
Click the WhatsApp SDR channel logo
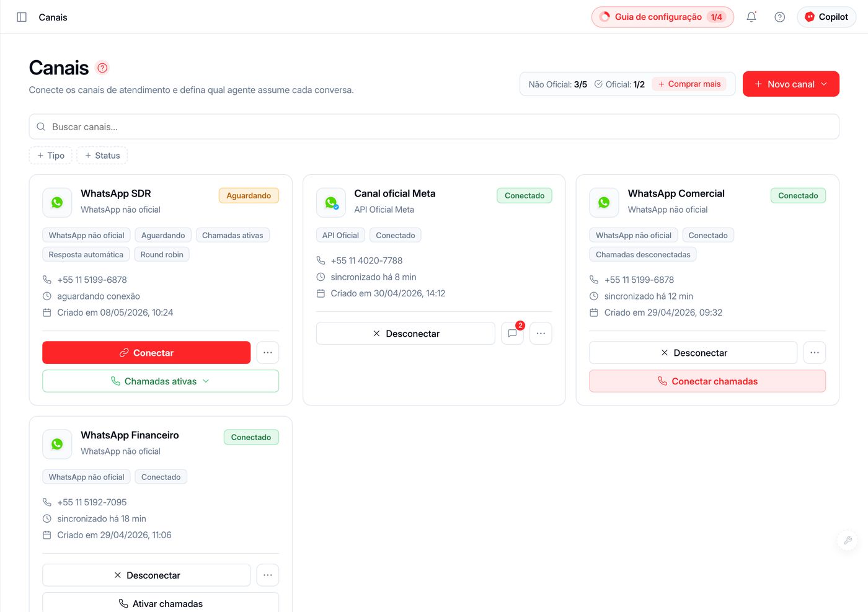click(57, 202)
